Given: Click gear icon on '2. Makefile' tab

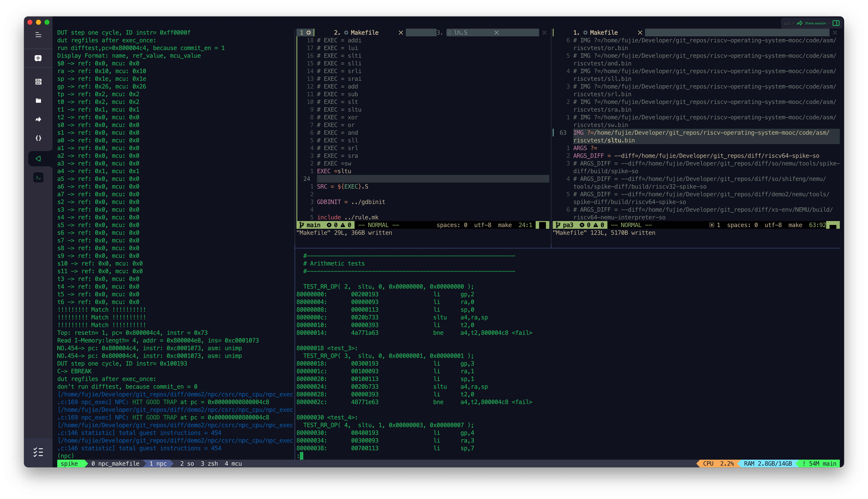Looking at the screenshot, I should (346, 32).
